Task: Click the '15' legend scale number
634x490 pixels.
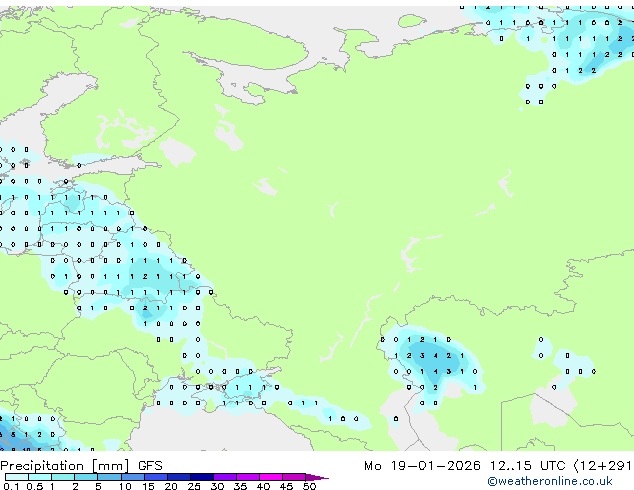Action: pos(148,486)
